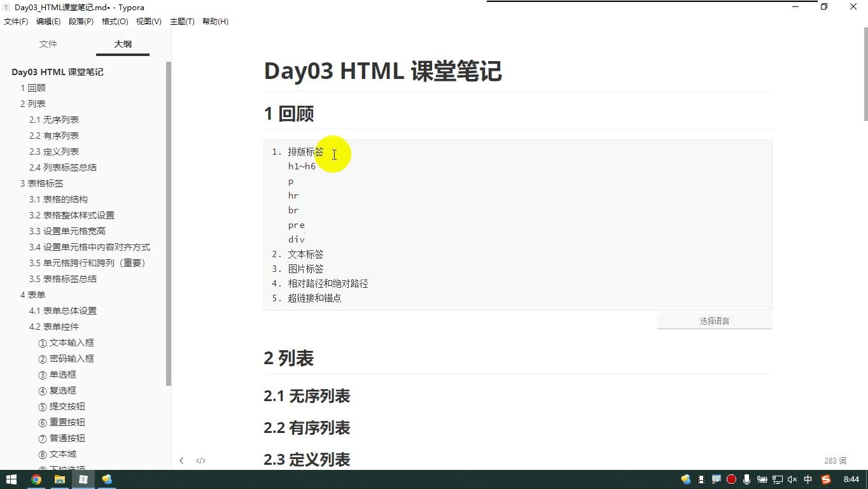The height and width of the screenshot is (489, 868).
Task: Jump to outline title Day03 HTML 课堂笔记
Action: pyautogui.click(x=57, y=72)
